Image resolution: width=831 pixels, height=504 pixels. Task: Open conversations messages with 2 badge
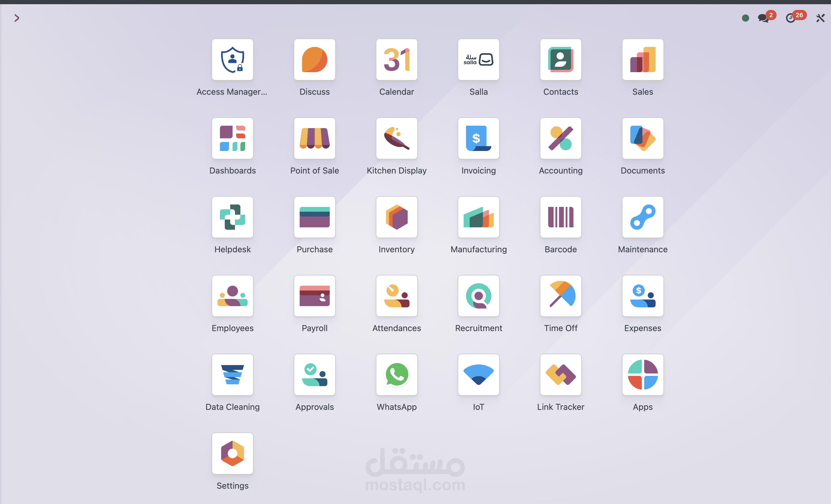[763, 18]
